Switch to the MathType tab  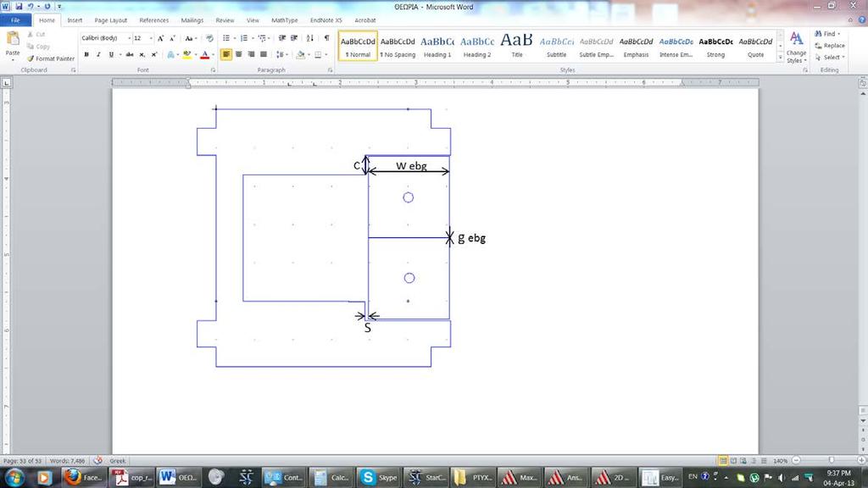[285, 20]
